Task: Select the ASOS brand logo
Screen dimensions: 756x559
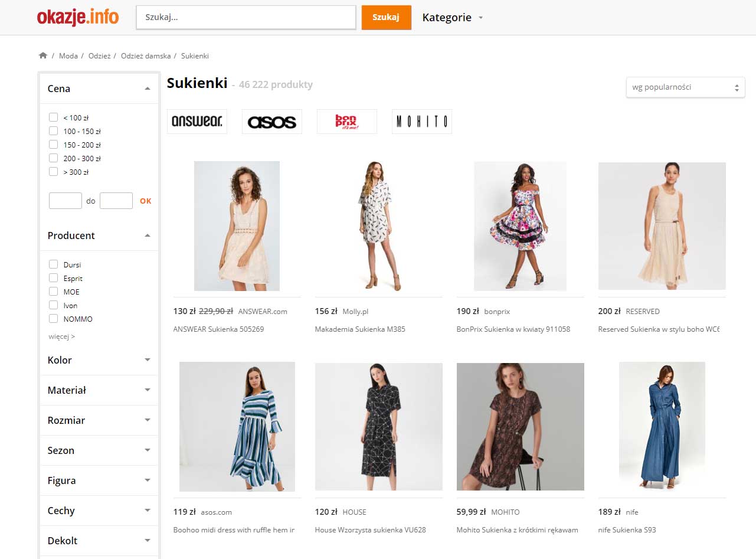Action: [271, 122]
